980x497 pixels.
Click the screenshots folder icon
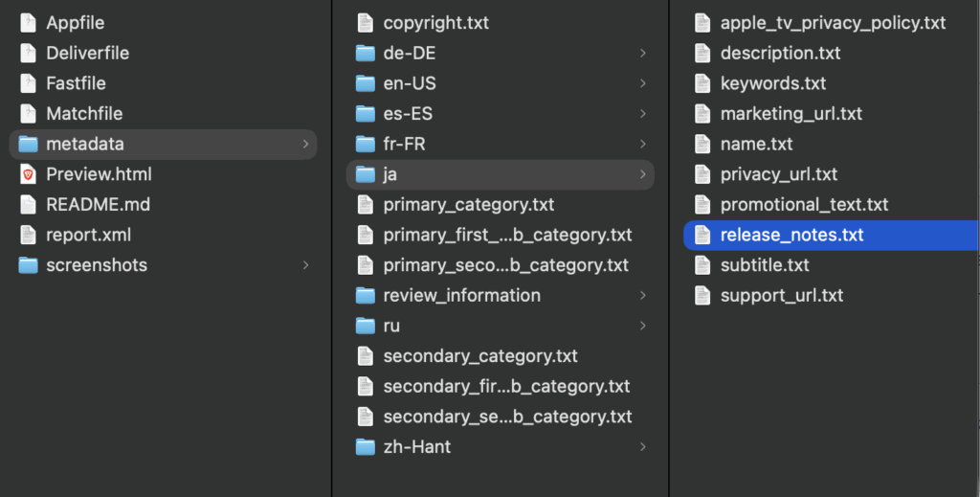click(x=28, y=265)
